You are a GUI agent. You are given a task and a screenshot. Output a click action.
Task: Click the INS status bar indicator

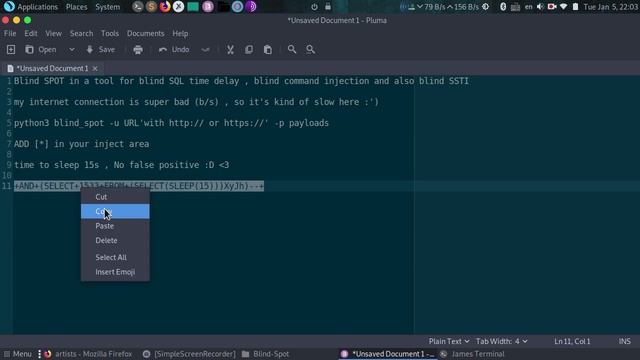[624, 341]
